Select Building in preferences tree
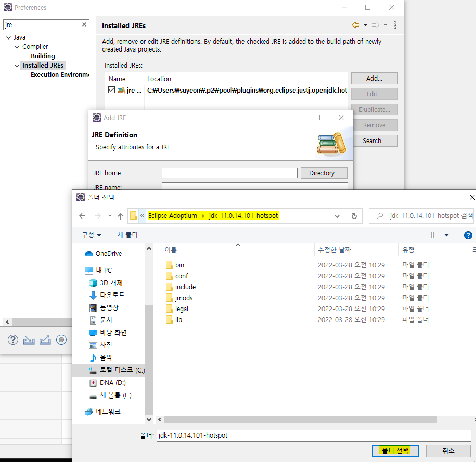Screen dimensions: 476x462 coord(43,56)
